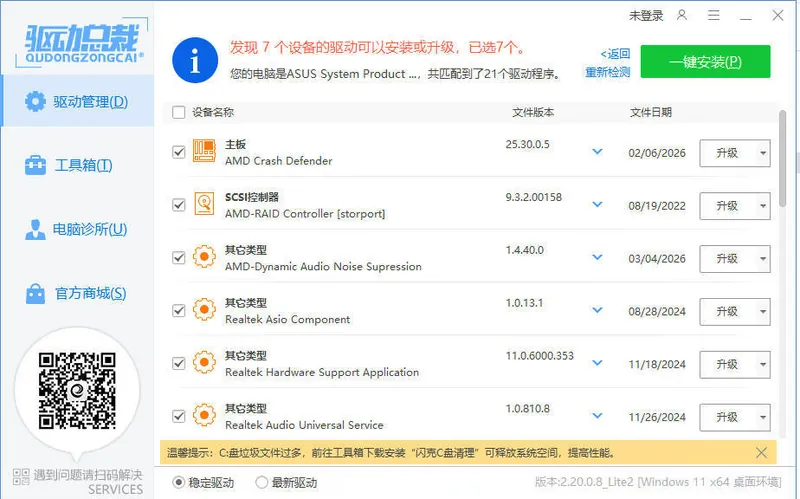Open upgrade dropdown arrow for AMD-Dynamic Audio Noise Supression
The image size is (800, 499).
coord(763,259)
